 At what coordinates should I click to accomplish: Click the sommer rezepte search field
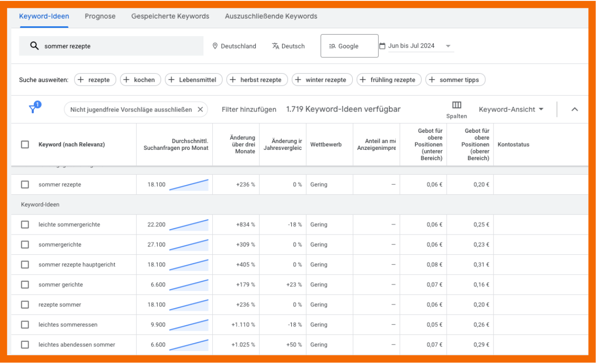(x=120, y=46)
